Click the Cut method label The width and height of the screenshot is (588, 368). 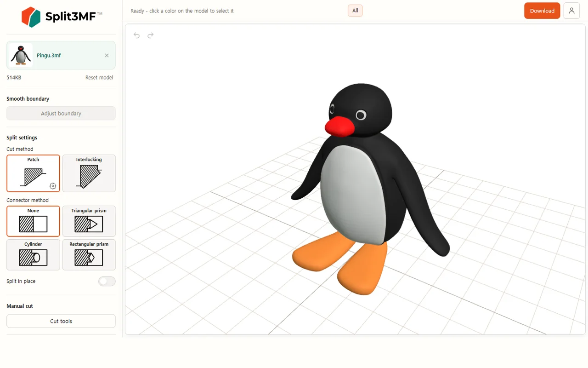(20, 149)
